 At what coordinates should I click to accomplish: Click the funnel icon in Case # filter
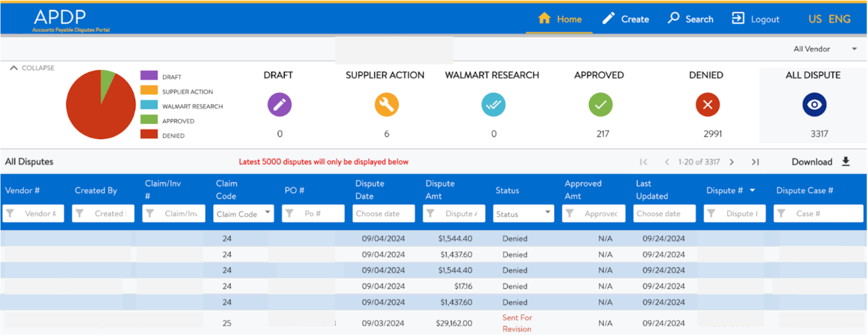click(781, 214)
